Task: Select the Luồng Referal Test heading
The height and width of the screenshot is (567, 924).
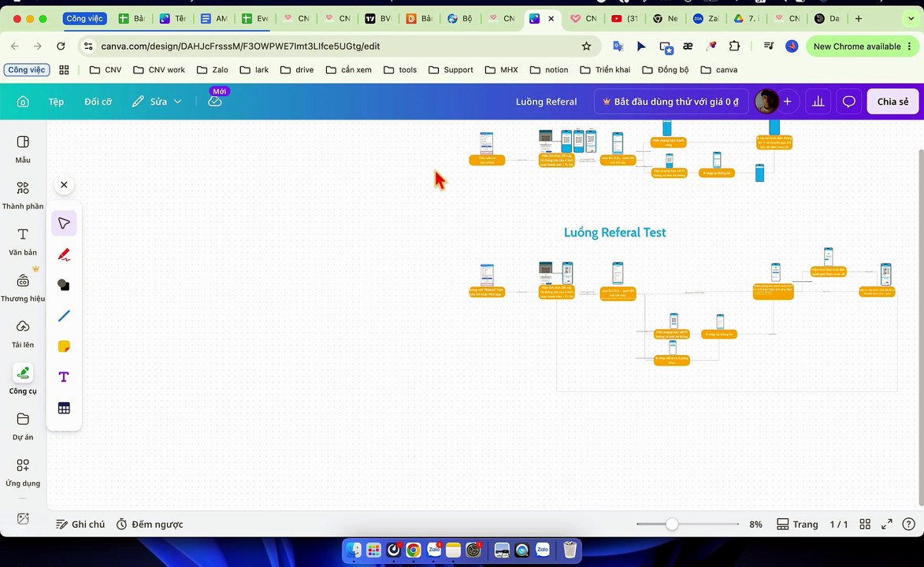Action: (x=614, y=232)
